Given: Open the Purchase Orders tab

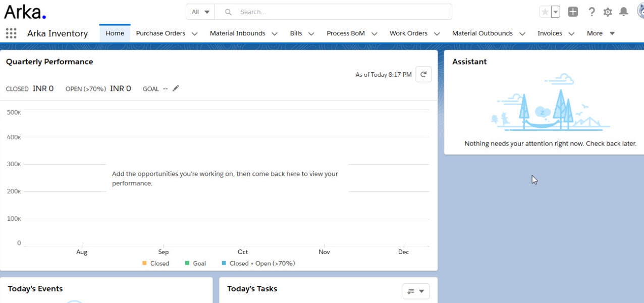Looking at the screenshot, I should click(160, 33).
